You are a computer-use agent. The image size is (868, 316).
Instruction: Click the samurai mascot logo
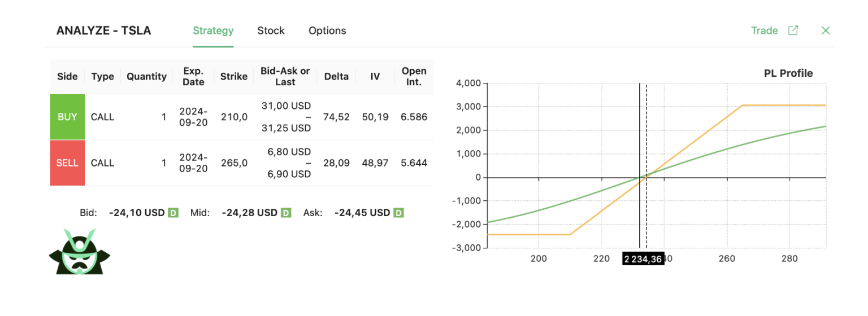tap(80, 252)
